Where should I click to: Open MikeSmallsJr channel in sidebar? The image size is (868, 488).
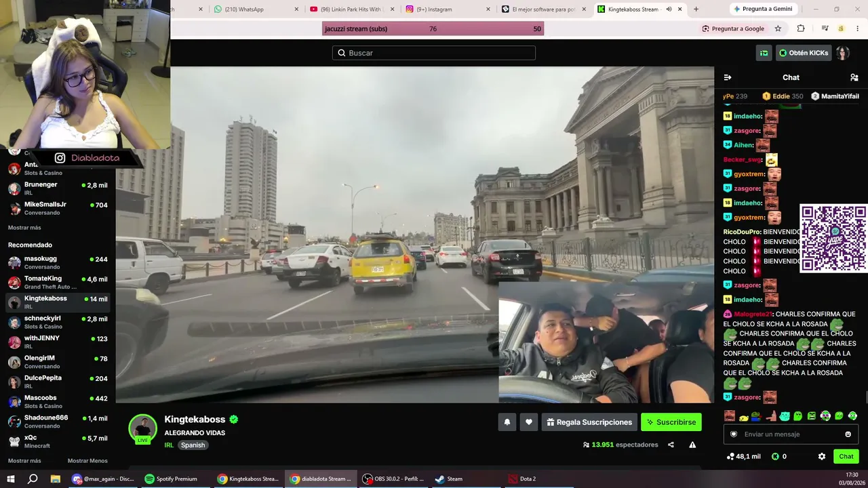click(58, 208)
